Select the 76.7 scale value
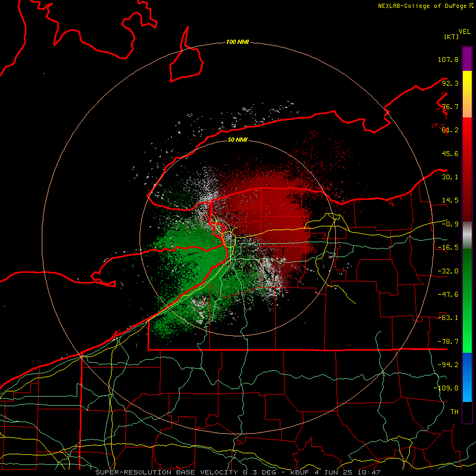The image size is (476, 476). tap(450, 106)
